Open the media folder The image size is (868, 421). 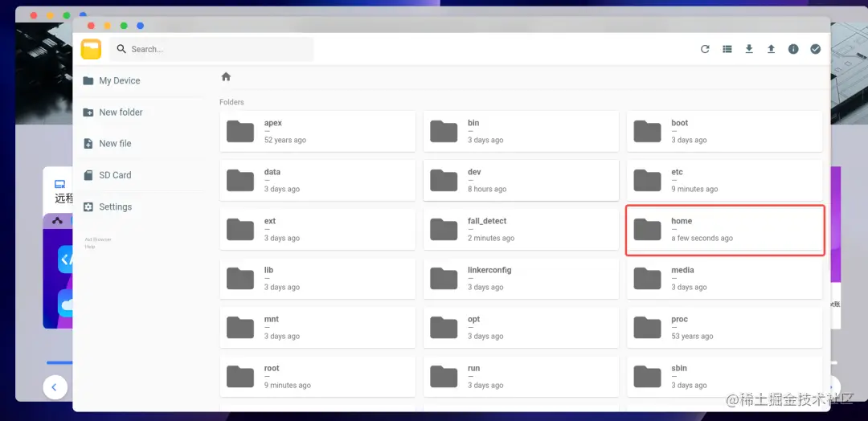(725, 279)
